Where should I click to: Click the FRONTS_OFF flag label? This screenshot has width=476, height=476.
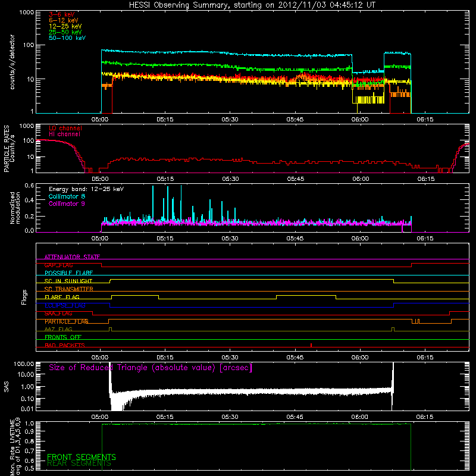pos(63,337)
